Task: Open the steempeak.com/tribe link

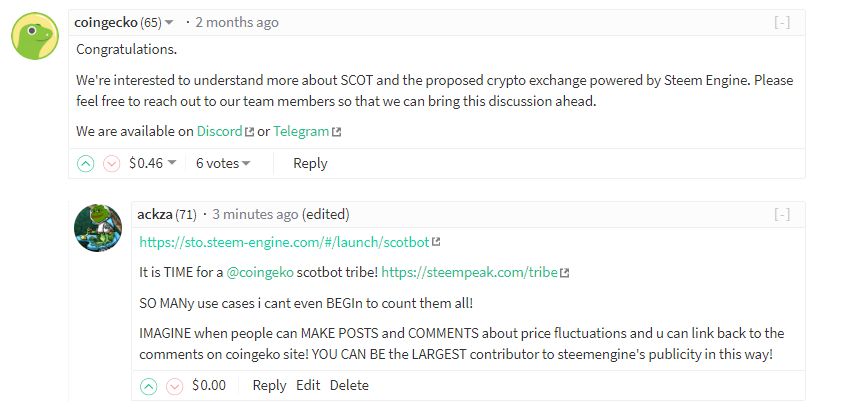Action: point(469,271)
